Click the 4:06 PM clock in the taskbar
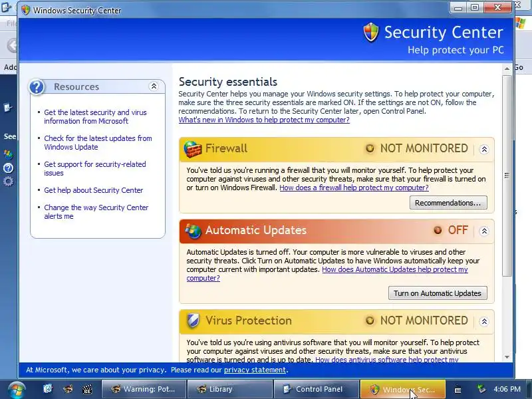Screen dimensions: 532x399 [x=507, y=389]
